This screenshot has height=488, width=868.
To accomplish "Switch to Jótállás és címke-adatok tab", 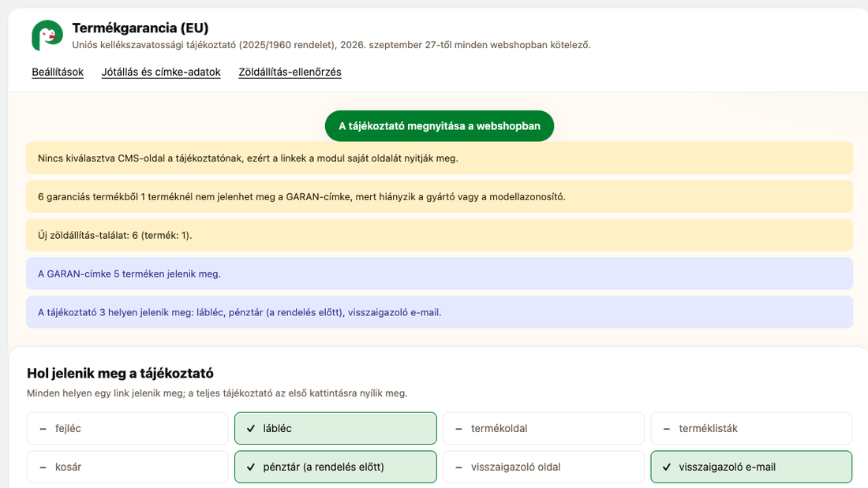I will 161,72.
